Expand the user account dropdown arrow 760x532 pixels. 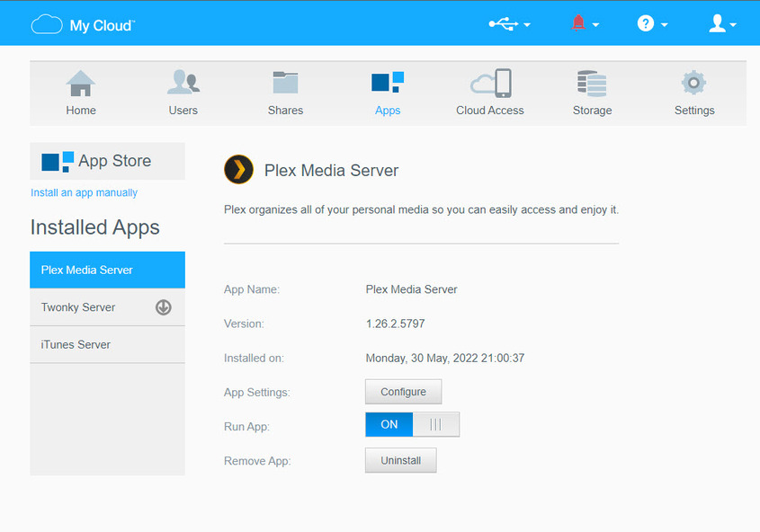(x=733, y=24)
